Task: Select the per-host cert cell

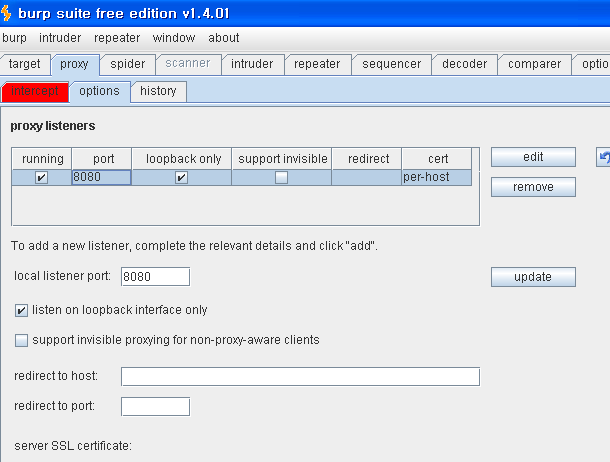Action: tap(436, 177)
